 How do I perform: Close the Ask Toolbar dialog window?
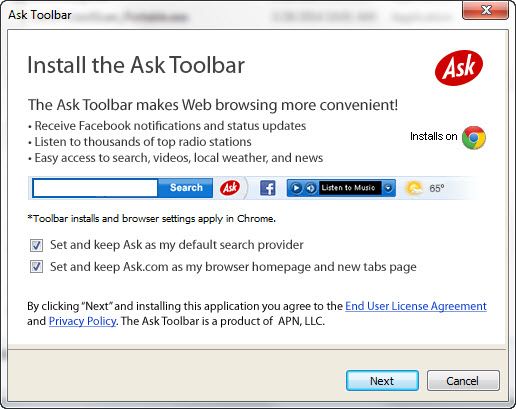tap(485, 10)
